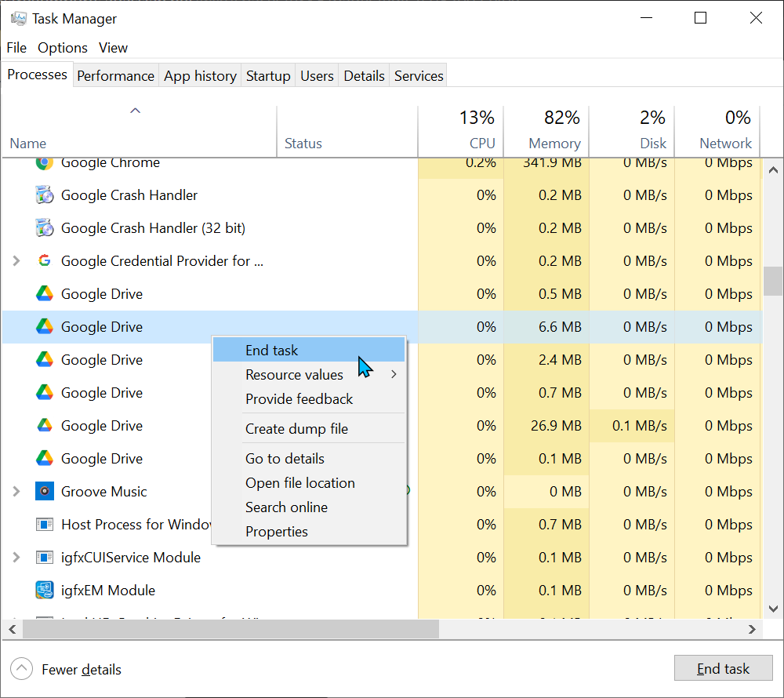Click the vertical scrollbar up arrow

(x=773, y=170)
